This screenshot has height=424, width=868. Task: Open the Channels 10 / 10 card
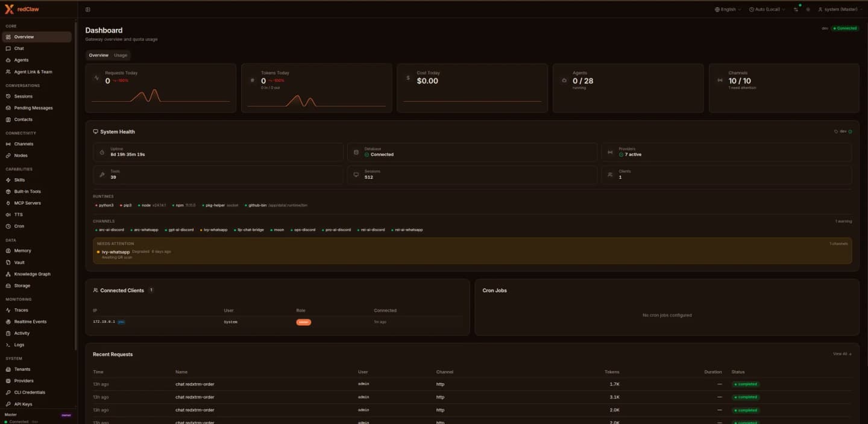784,88
